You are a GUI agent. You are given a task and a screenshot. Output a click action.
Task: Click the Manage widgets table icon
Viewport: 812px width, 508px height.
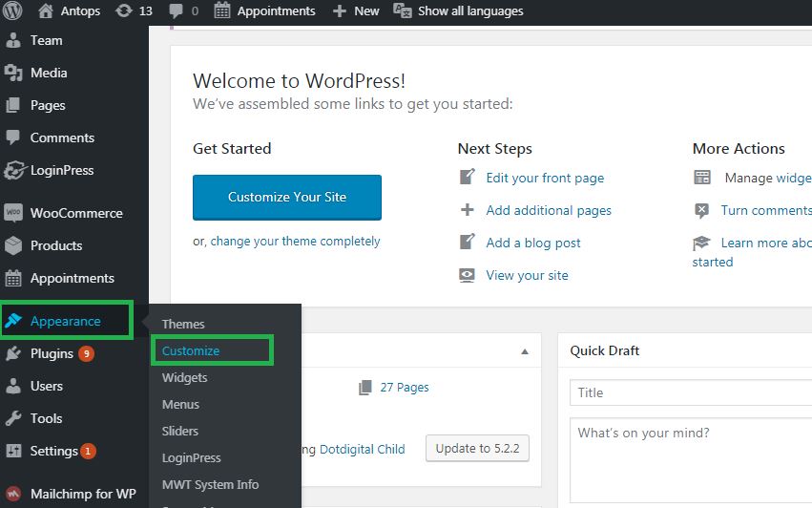click(x=702, y=178)
